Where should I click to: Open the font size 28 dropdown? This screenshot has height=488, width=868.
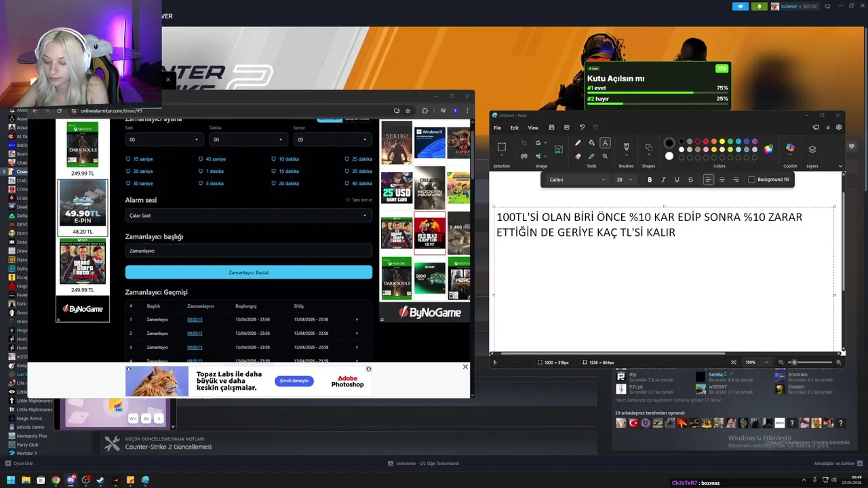[x=624, y=180]
